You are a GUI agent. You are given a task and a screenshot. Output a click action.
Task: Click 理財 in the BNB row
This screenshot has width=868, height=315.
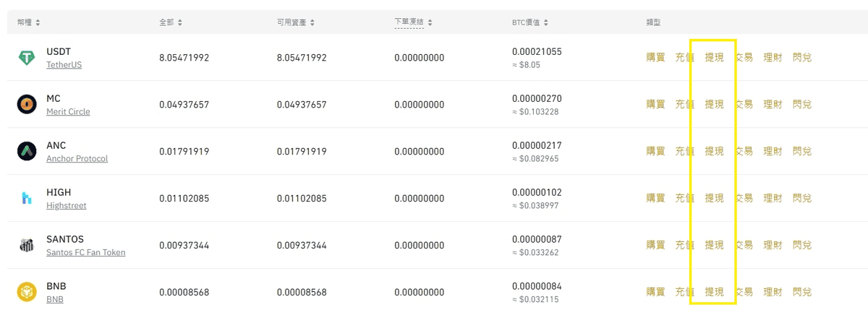pos(773,293)
